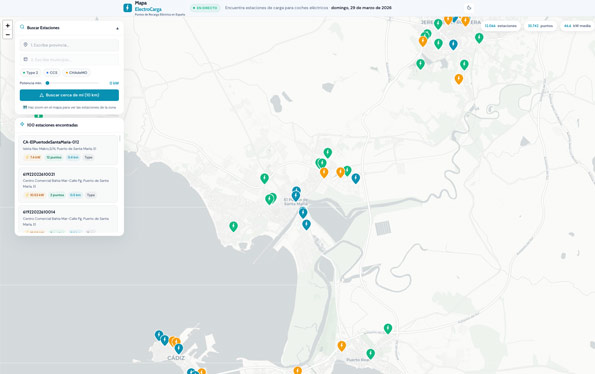Viewport: 595px width, 374px height.
Task: Click the kW media stat chip
Action: point(577,26)
